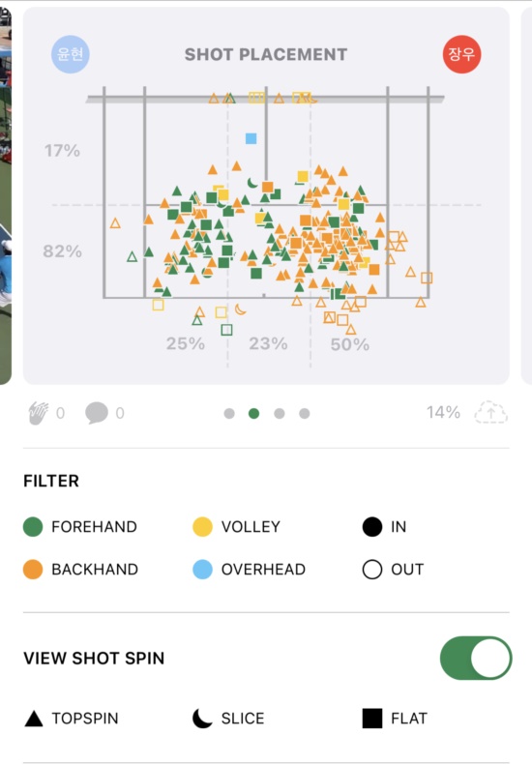Open comments via speech bubble icon
The image size is (532, 765).
96,413
